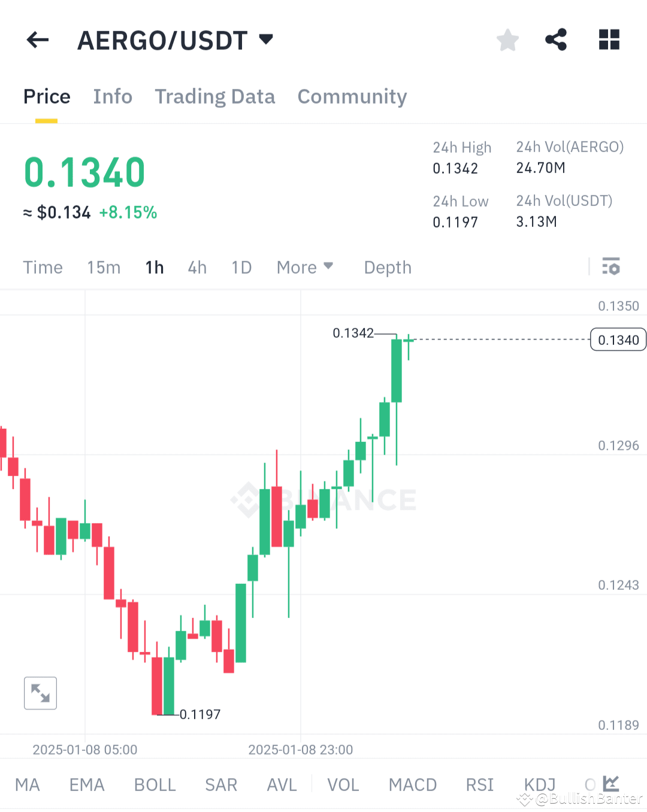647x812 pixels.
Task: Enable the RSI indicator
Action: tap(479, 784)
